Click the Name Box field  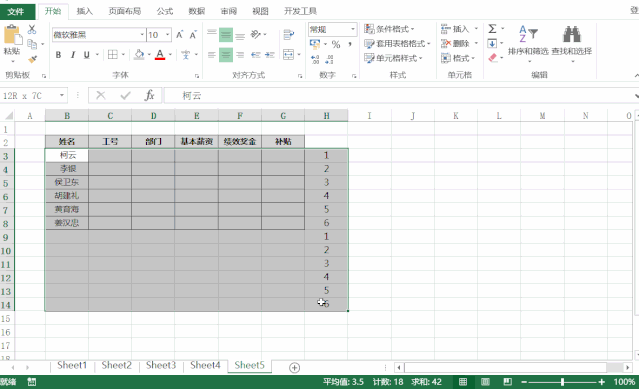[29, 96]
